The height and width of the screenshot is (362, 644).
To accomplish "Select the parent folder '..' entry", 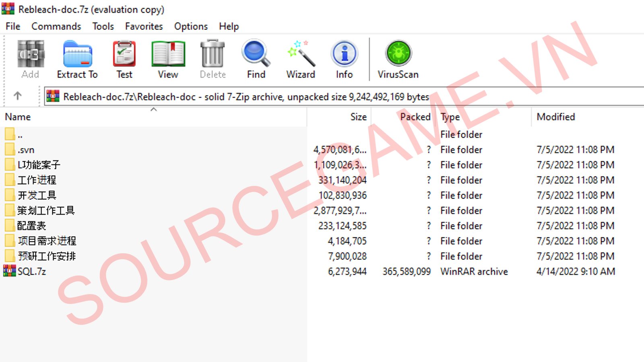I will (20, 135).
